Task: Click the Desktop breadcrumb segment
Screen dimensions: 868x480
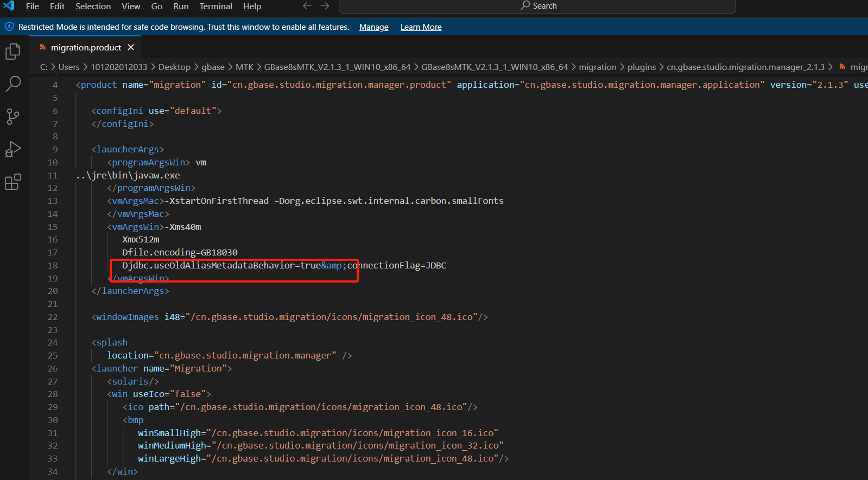Action: tap(174, 67)
